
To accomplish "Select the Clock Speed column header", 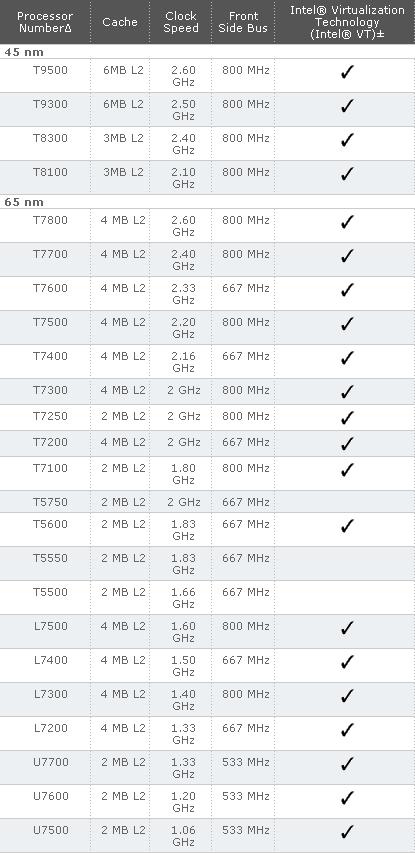I will [181, 22].
